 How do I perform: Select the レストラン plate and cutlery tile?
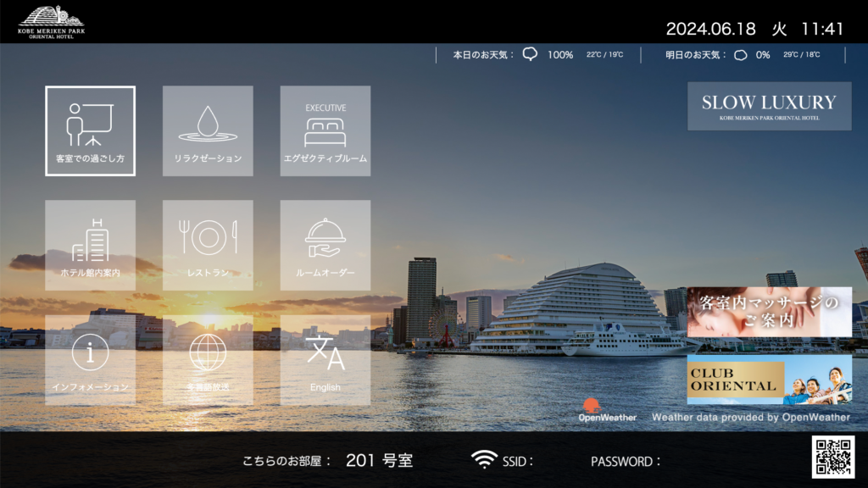point(208,245)
